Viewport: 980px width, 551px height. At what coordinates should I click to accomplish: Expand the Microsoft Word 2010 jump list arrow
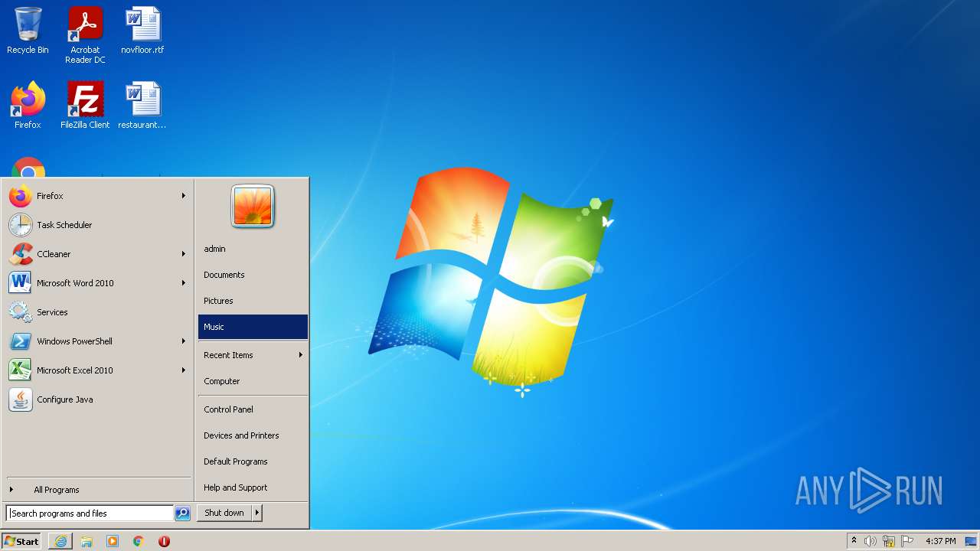(184, 283)
